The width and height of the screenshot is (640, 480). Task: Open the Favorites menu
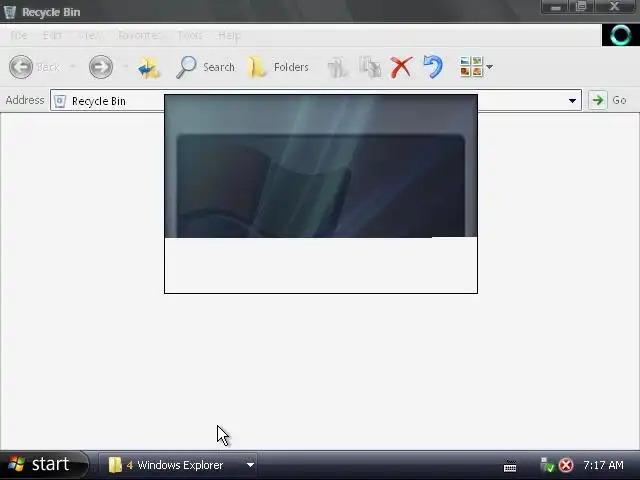point(139,36)
